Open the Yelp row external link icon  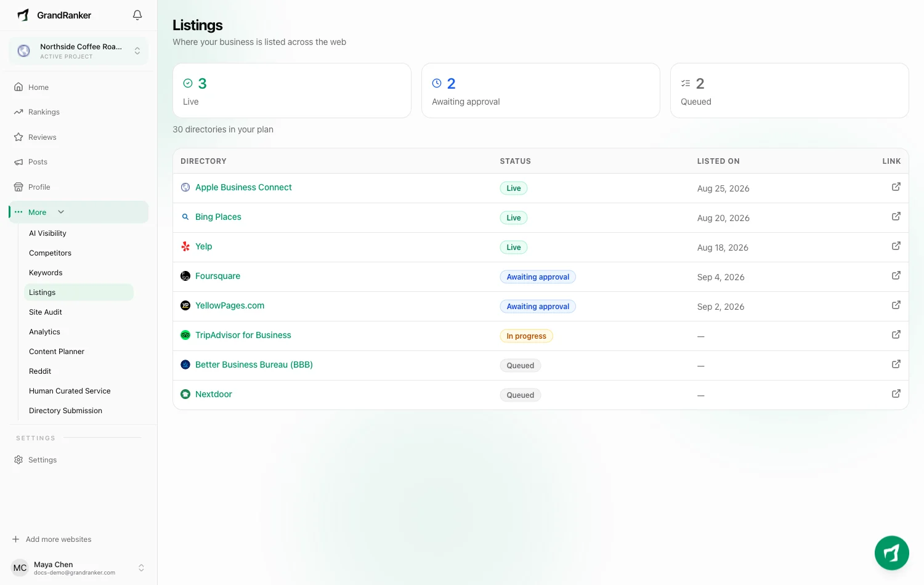tap(896, 246)
